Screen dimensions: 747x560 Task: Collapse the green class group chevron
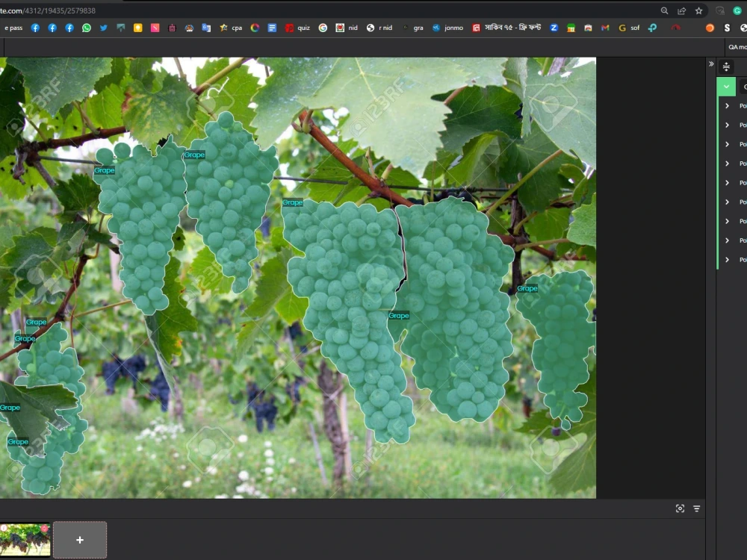(726, 87)
